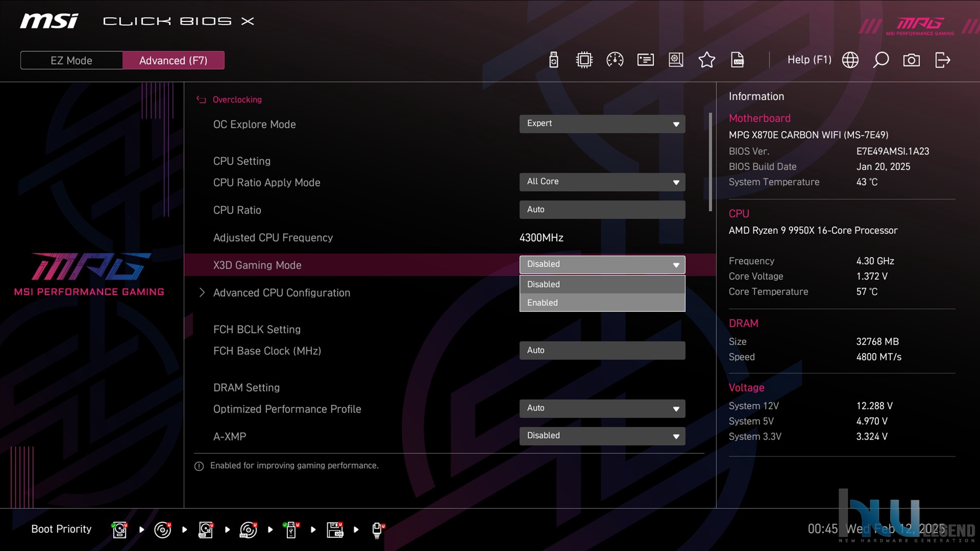Switch to Advanced (F7) tab
The width and height of the screenshot is (980, 551).
point(173,60)
